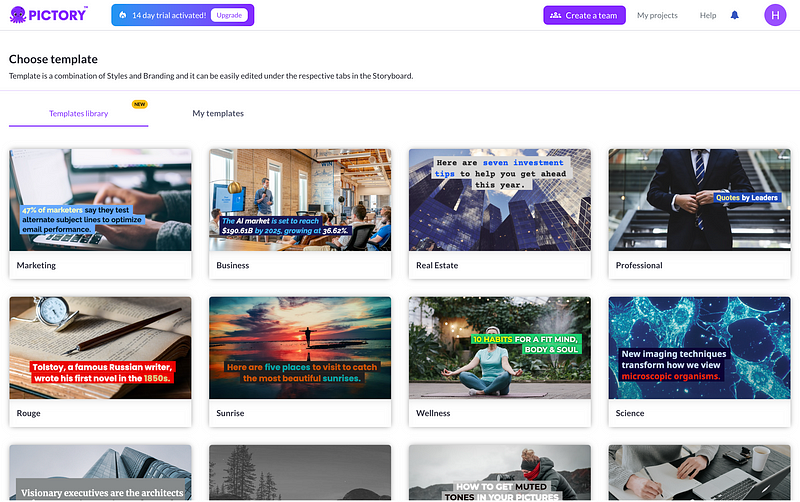
Task: Click the team icon in Create a team
Action: coord(556,15)
